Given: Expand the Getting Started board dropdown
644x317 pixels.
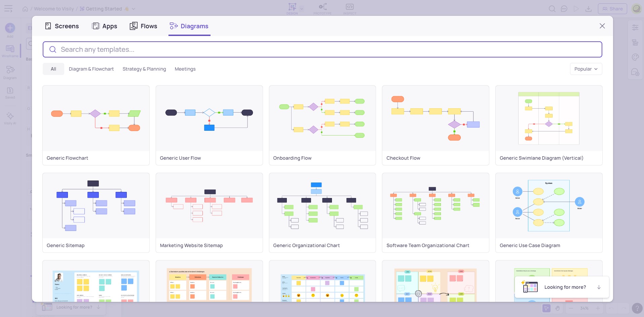Looking at the screenshot, I should [134, 9].
